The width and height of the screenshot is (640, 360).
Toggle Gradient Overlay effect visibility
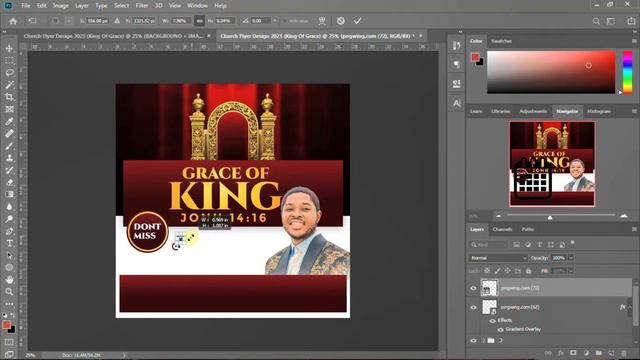(x=500, y=330)
